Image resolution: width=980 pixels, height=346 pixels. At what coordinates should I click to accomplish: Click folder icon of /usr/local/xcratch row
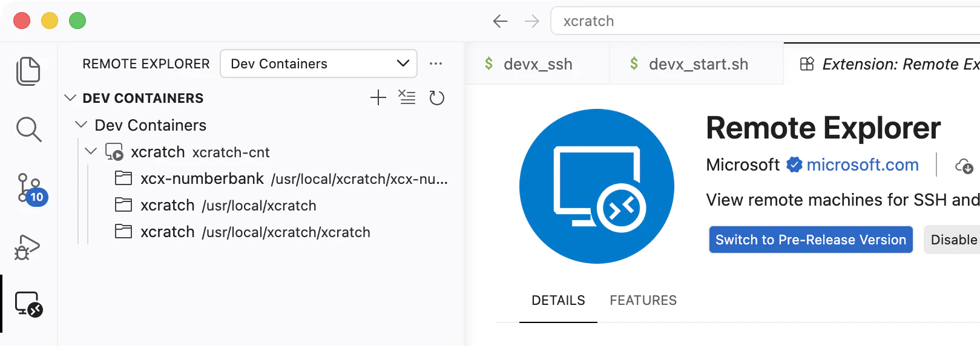[123, 205]
